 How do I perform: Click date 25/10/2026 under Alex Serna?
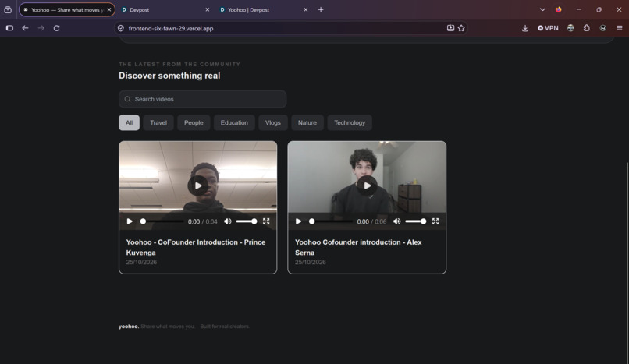pos(311,263)
